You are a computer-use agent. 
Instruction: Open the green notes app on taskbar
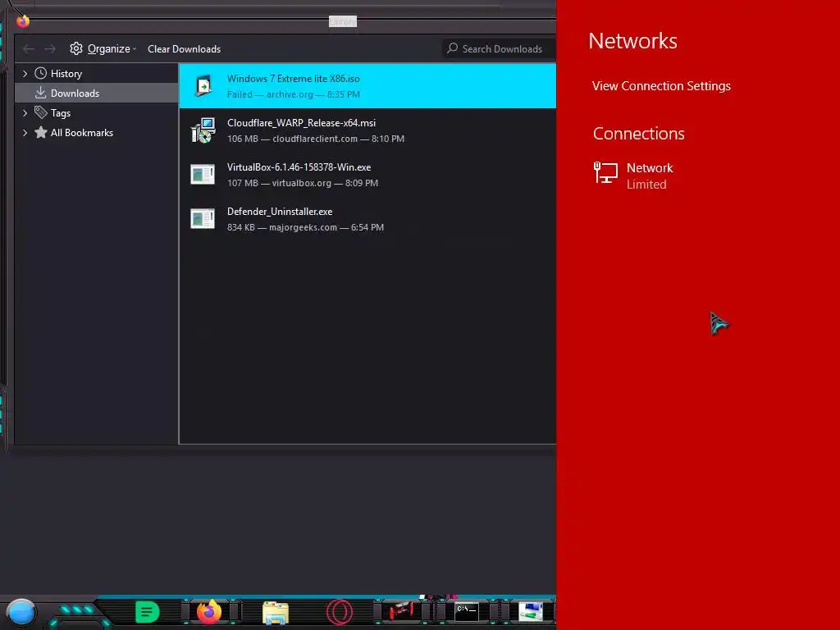click(x=148, y=612)
